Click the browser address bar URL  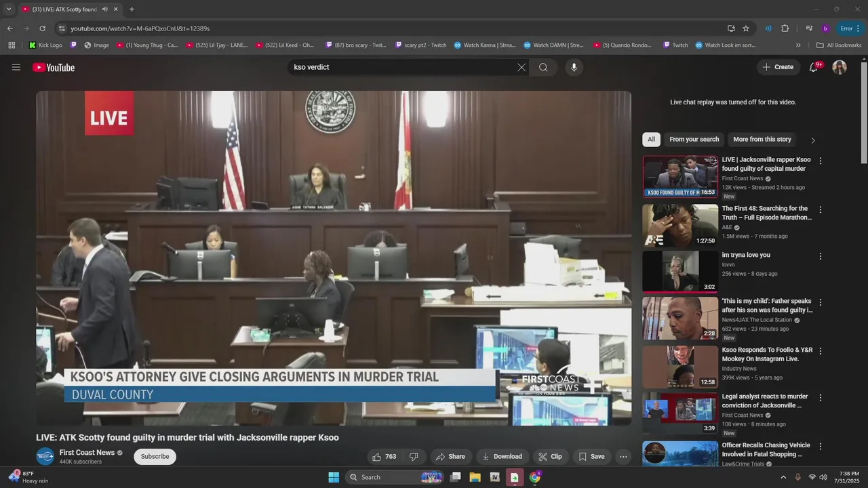(140, 28)
